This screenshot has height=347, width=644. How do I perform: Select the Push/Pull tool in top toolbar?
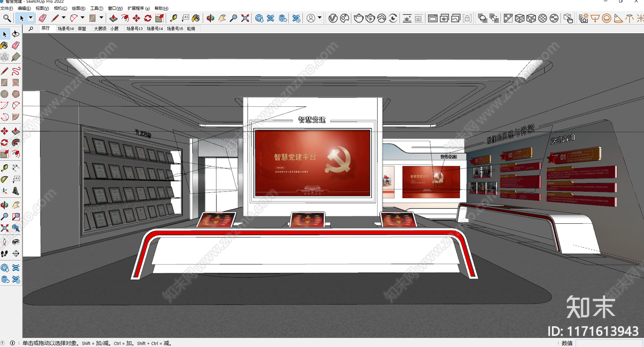[114, 18]
